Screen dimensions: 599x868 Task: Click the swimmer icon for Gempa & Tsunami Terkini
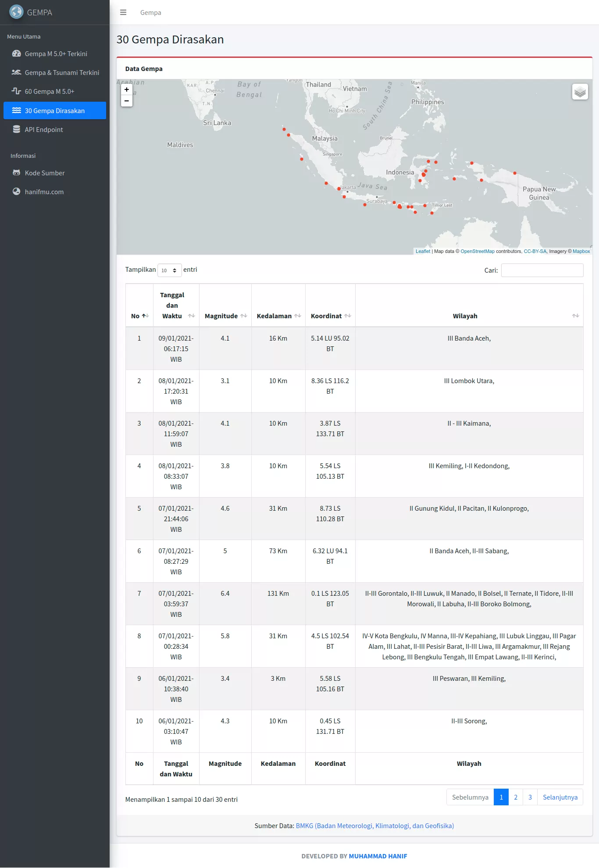pos(16,72)
